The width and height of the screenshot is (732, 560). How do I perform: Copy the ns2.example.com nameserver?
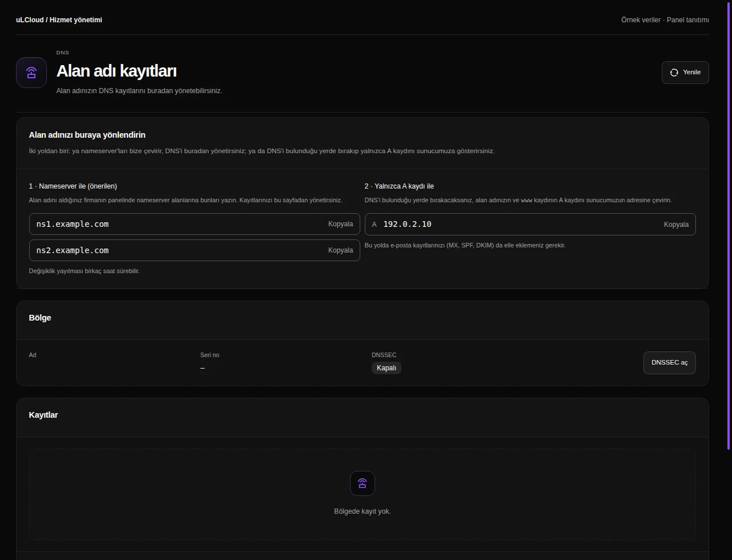coord(340,250)
